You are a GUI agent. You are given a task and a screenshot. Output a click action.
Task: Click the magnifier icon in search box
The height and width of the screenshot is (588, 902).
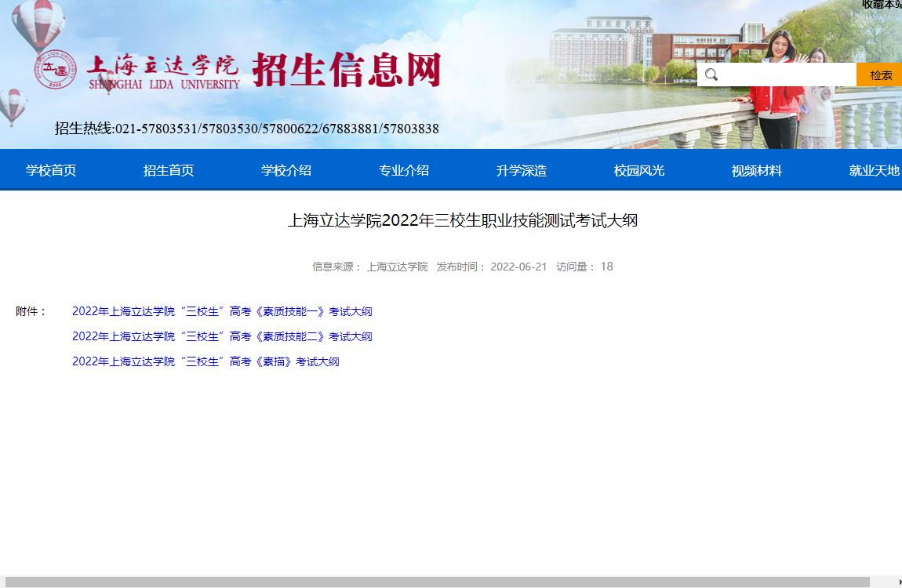point(711,74)
